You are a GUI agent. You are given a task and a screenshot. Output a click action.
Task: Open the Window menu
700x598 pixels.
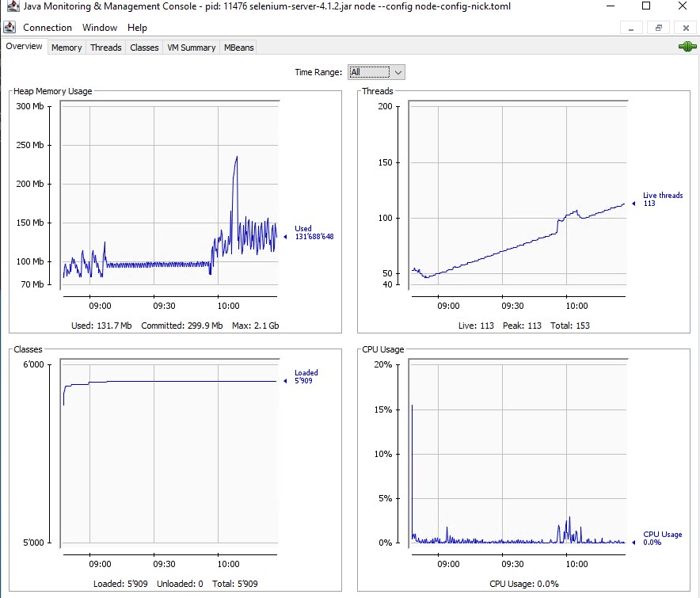101,27
